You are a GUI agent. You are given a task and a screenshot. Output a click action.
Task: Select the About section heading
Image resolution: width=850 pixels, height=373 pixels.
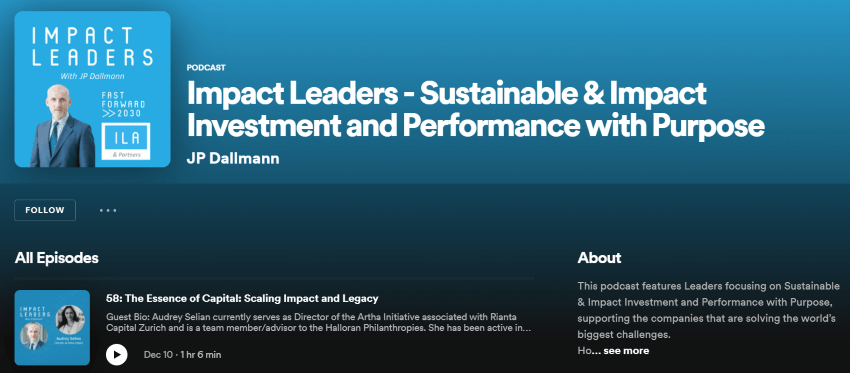(600, 258)
